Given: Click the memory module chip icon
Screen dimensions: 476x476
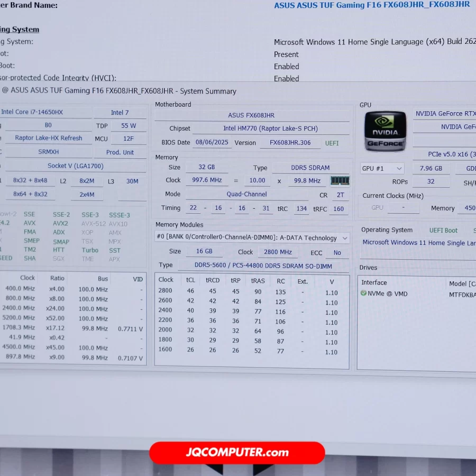Looking at the screenshot, I should pos(340,180).
